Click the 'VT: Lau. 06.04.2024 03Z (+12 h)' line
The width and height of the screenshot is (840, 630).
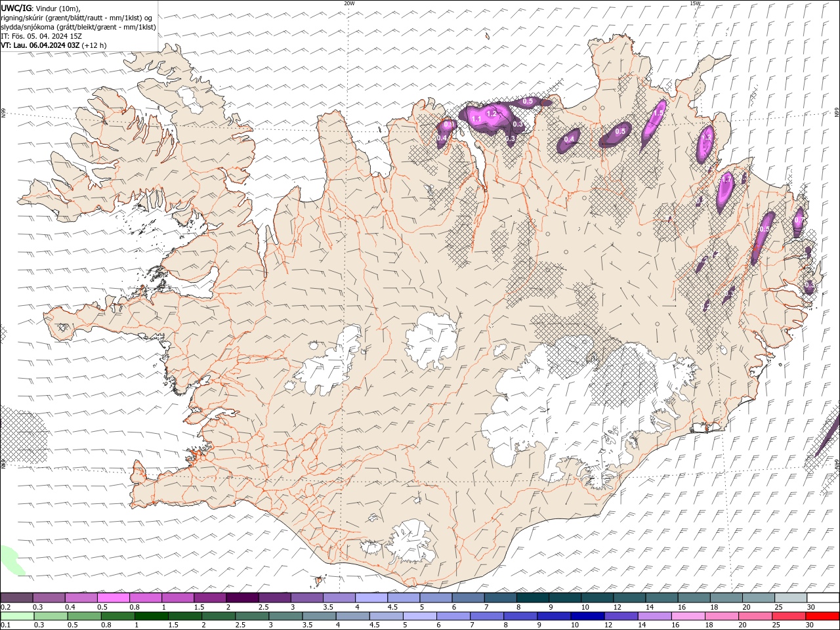[54, 45]
